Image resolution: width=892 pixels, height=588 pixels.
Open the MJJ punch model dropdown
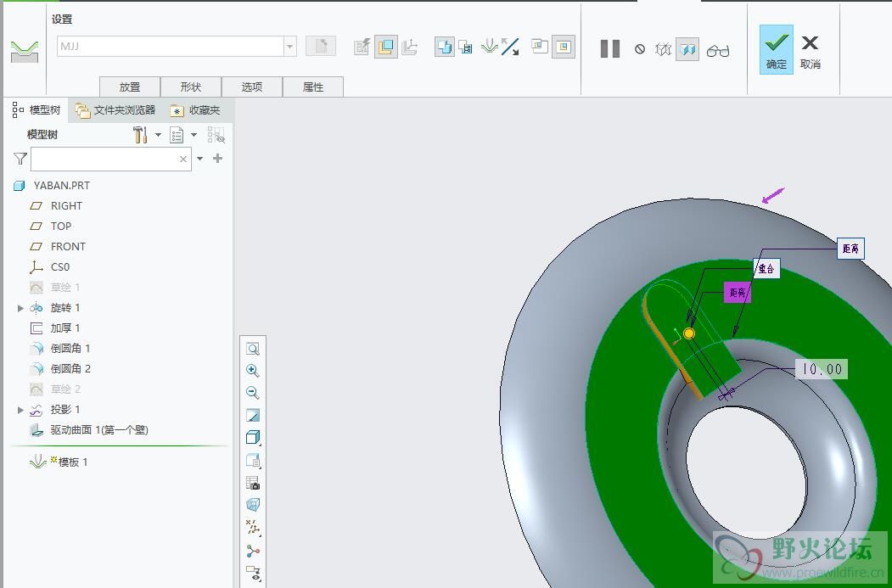[289, 46]
